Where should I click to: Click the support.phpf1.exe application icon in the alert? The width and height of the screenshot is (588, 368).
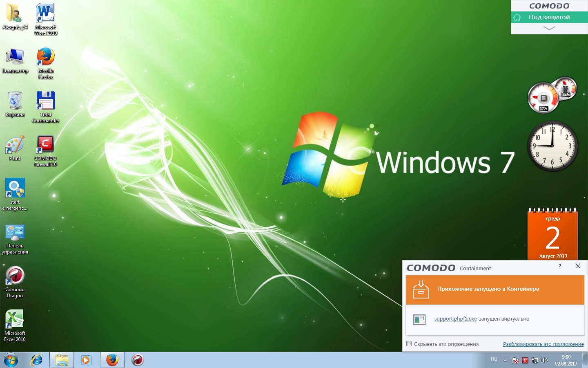419,319
